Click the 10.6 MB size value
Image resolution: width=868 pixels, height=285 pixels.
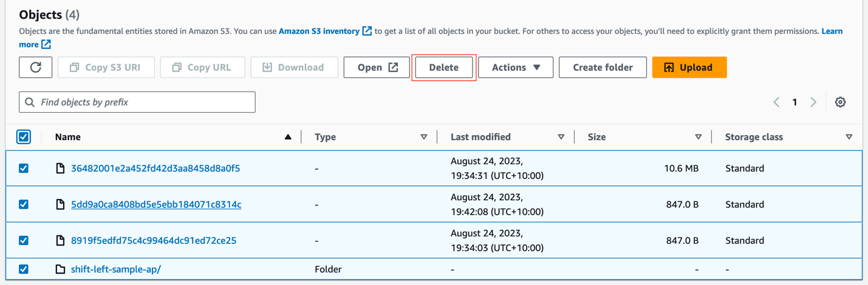click(x=681, y=168)
